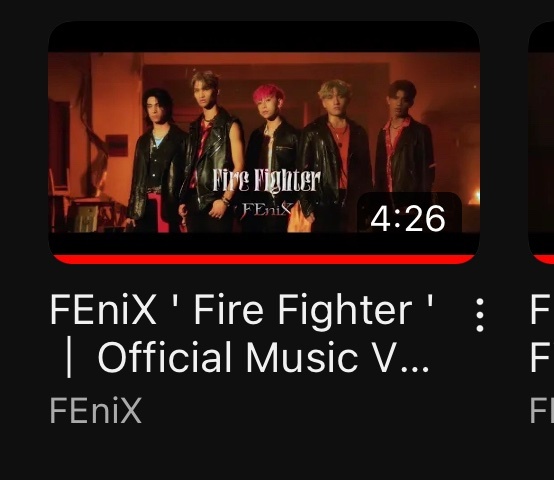Click the long dark-haired member in the thumbnail
Image resolution: width=554 pixels, height=480 pixels.
coord(155,159)
